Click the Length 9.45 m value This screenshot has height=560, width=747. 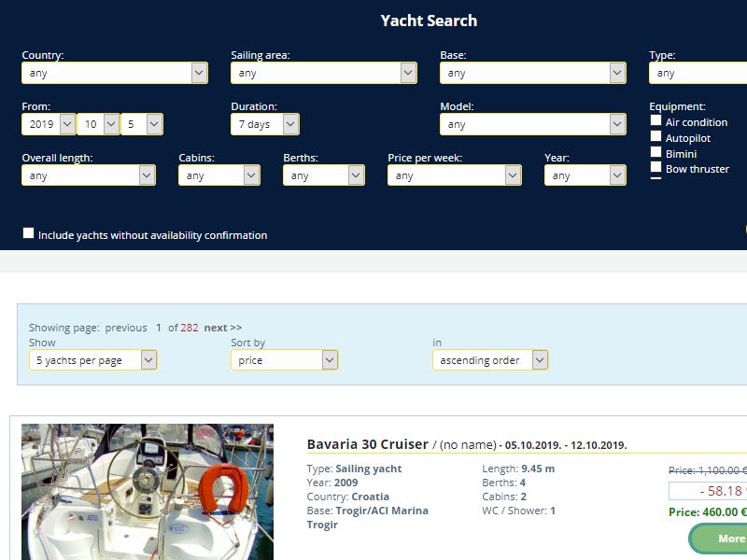[x=538, y=469]
